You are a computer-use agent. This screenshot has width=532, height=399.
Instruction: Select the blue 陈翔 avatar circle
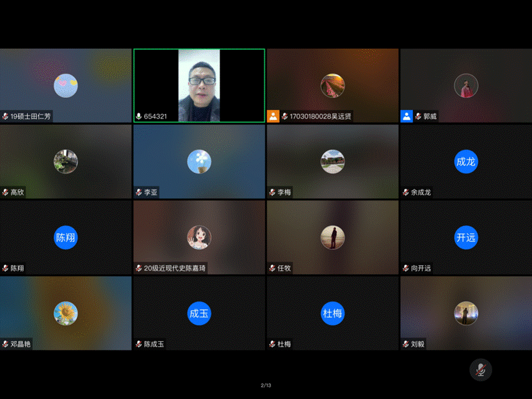65,238
